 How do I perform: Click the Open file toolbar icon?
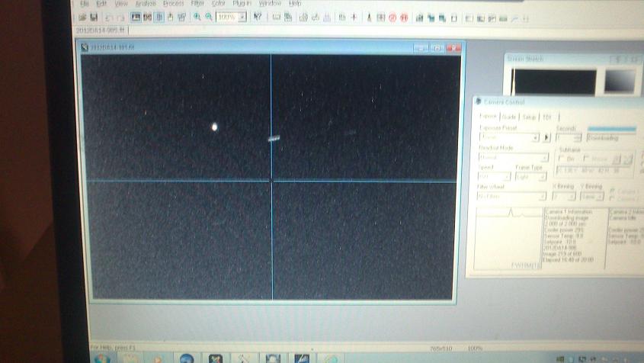[82, 18]
